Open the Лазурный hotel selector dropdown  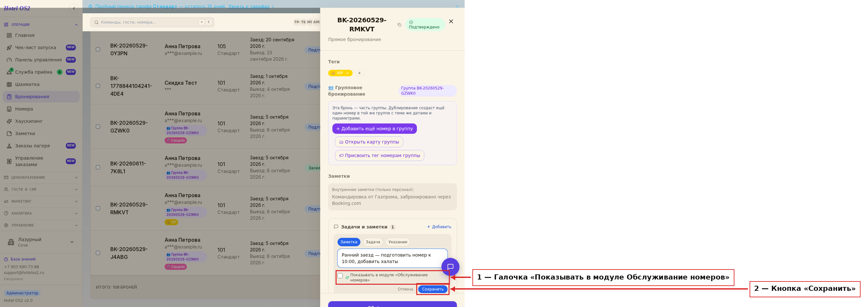(41, 242)
